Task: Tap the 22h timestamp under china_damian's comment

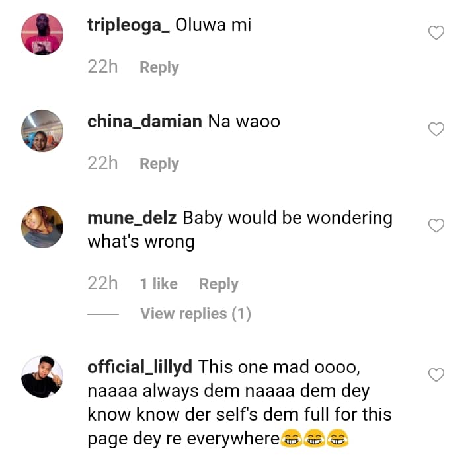Action: pyautogui.click(x=102, y=163)
